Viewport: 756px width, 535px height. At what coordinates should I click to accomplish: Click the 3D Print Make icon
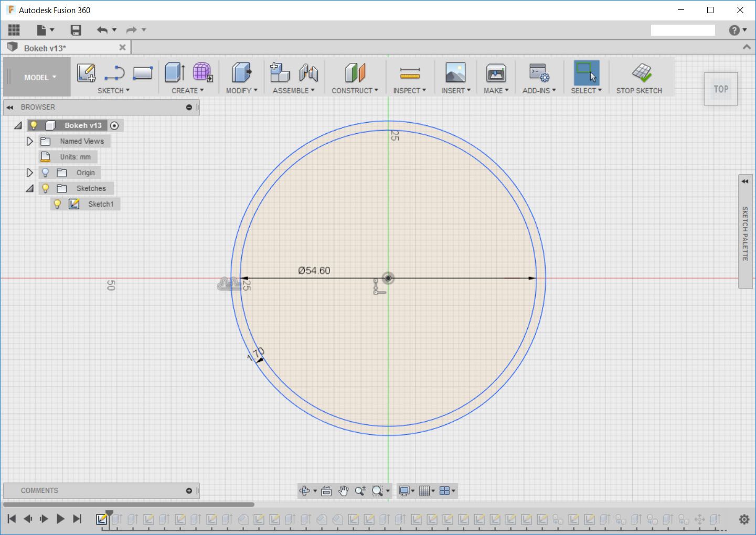495,73
